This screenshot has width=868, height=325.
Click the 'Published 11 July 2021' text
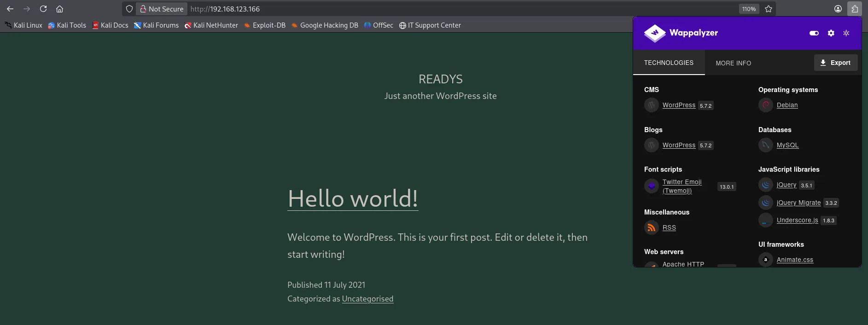tap(326, 285)
